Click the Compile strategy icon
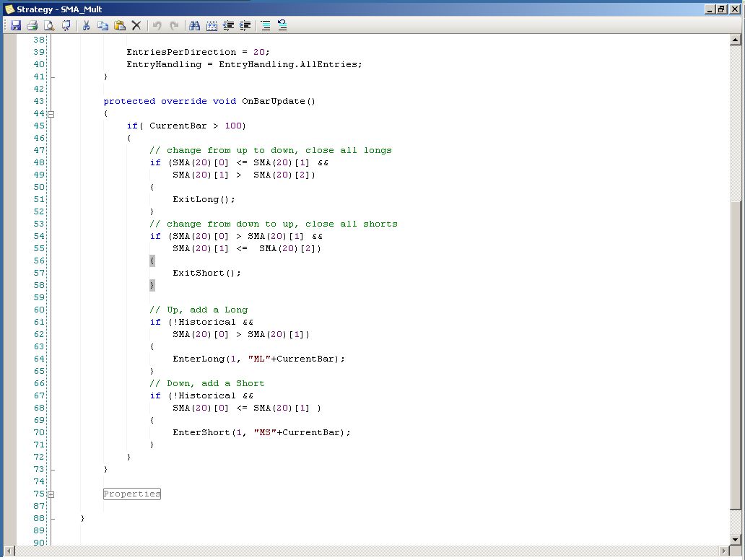This screenshot has height=560, width=745. click(x=66, y=26)
